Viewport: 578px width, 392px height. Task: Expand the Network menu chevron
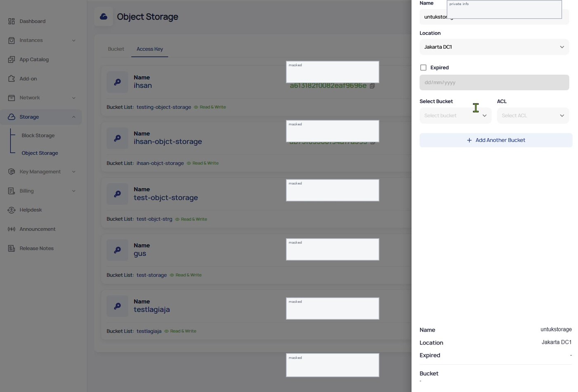click(74, 98)
